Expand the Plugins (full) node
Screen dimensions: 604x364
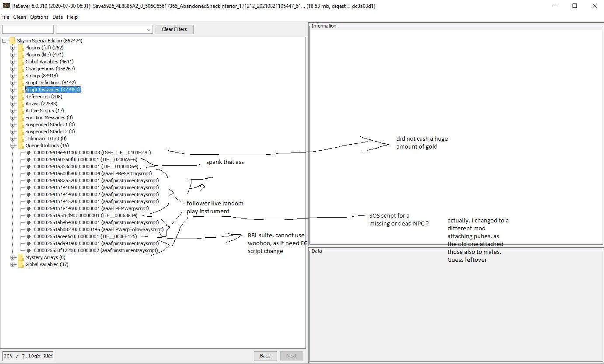[13, 48]
